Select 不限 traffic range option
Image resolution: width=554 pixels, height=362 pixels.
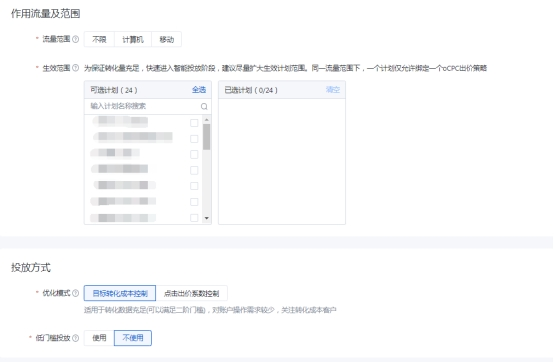[99, 39]
